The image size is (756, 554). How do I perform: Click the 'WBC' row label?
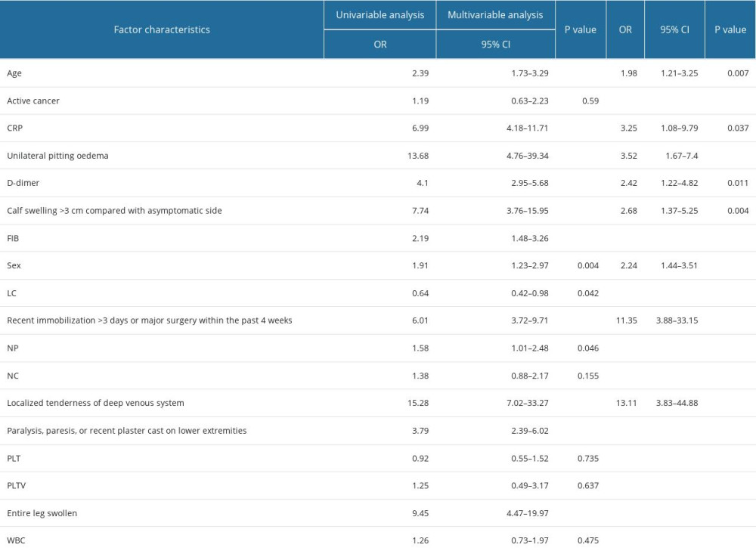pos(16,540)
